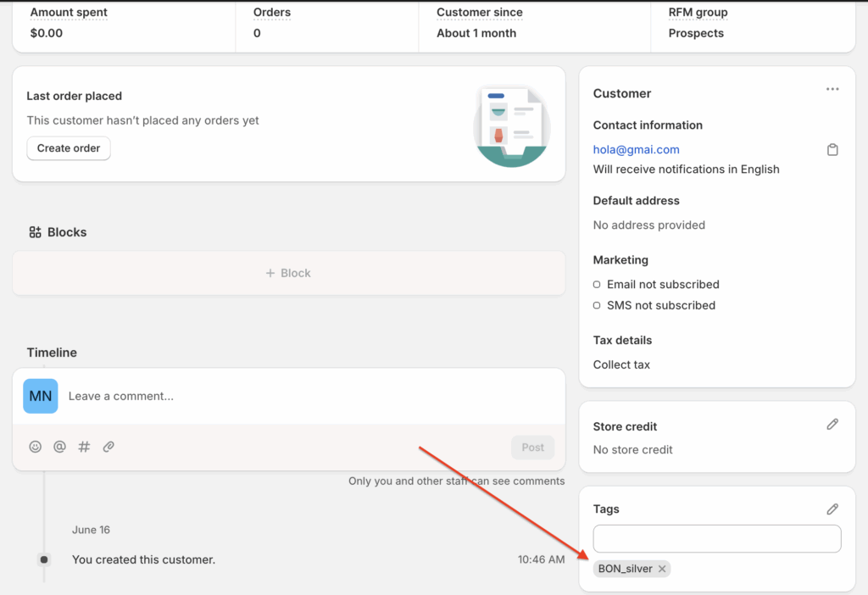Edit store credit with pencil icon
Viewport: 868px width, 595px height.
[x=832, y=425]
